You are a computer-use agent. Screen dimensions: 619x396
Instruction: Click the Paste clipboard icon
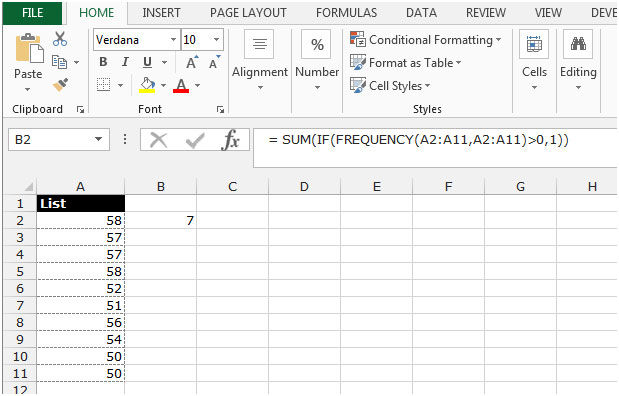coord(29,49)
